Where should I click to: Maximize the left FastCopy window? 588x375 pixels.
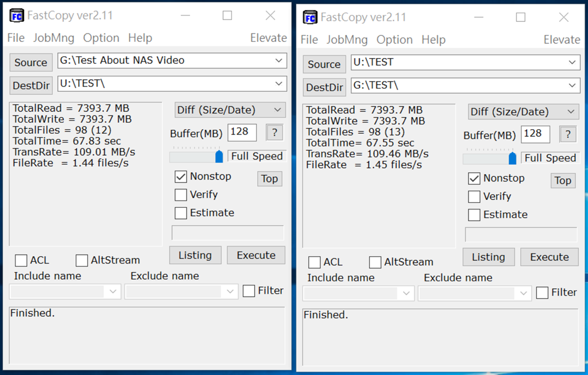click(x=227, y=16)
